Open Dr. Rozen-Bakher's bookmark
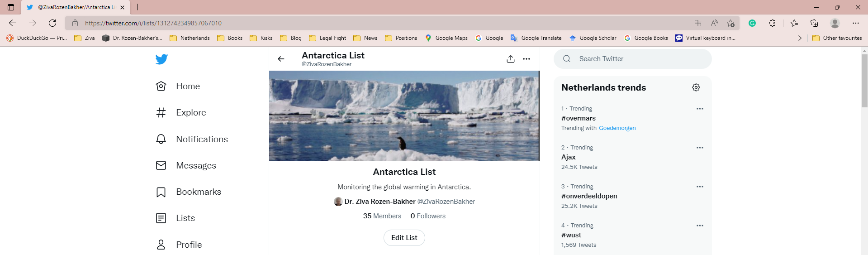 pos(132,38)
